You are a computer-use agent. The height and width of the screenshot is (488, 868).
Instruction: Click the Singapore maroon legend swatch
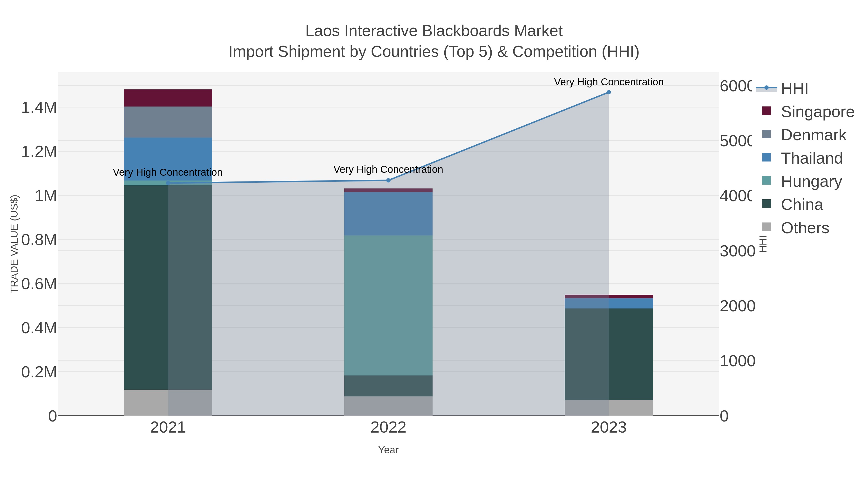tap(766, 111)
